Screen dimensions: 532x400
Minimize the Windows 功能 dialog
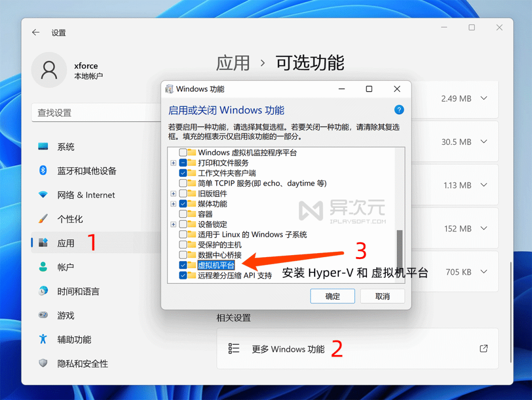tap(342, 89)
